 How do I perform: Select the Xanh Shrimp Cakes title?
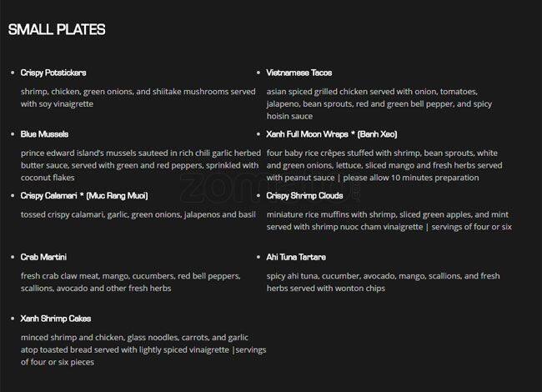click(x=56, y=319)
